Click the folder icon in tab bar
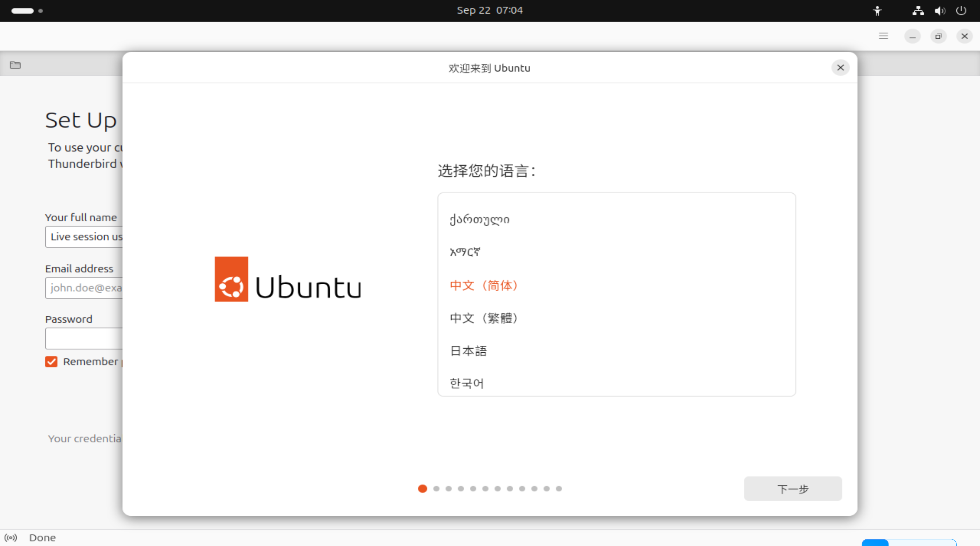The width and height of the screenshot is (980, 546). click(x=15, y=65)
